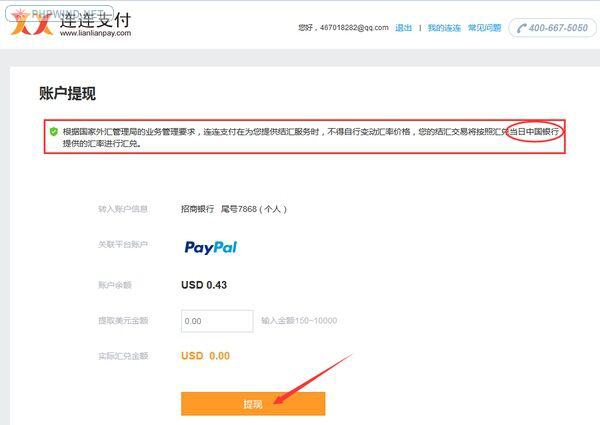Click the orange 提现 withdraw button

[253, 404]
